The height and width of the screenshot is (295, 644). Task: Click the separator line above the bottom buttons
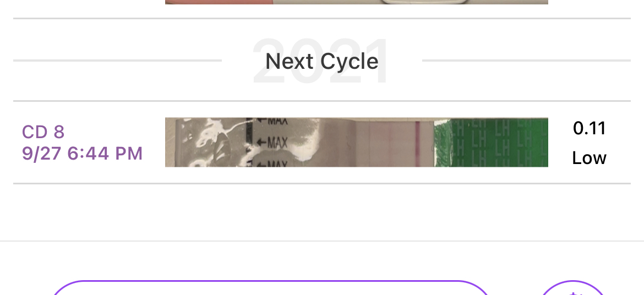(x=321, y=241)
